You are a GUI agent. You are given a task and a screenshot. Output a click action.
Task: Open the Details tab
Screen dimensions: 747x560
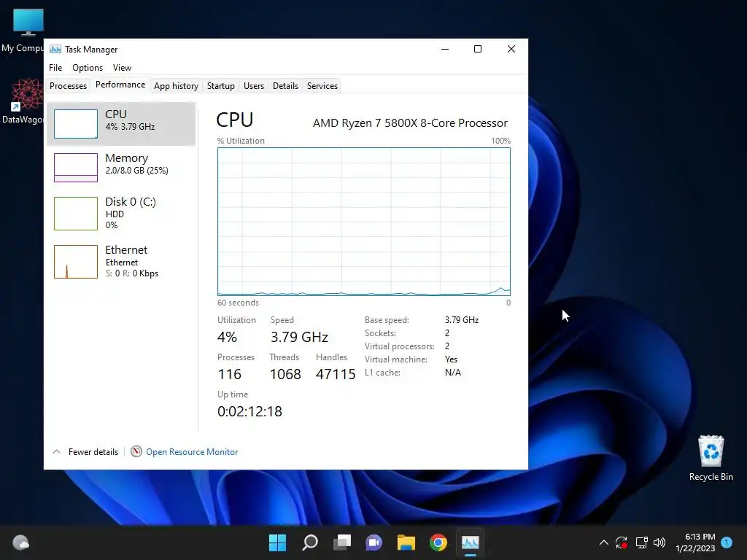point(285,86)
